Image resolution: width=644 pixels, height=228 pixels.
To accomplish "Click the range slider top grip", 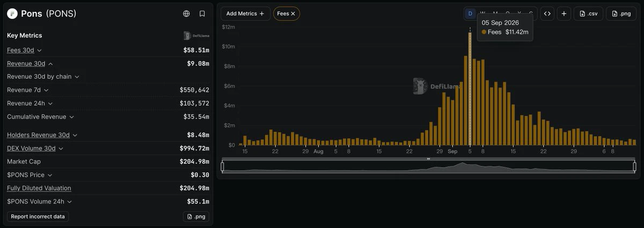I will [428, 159].
